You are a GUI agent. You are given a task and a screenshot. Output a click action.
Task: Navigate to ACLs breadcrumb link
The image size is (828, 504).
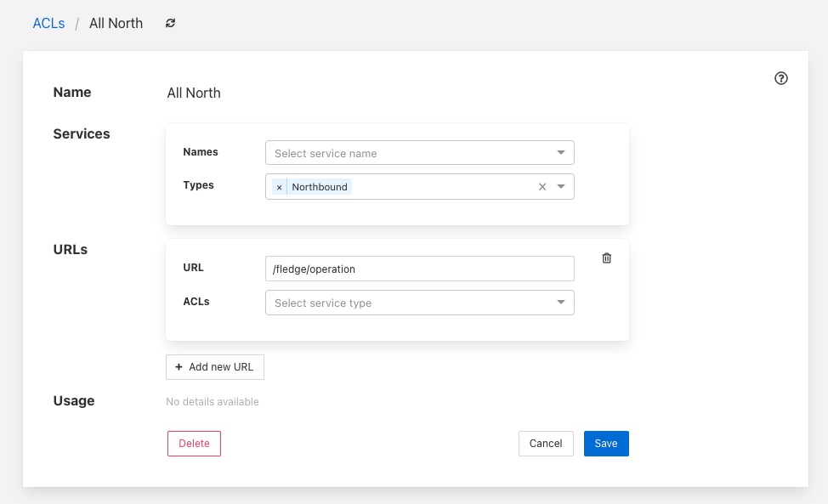click(48, 24)
